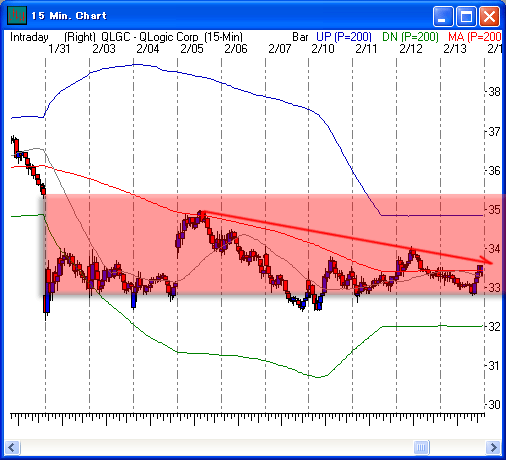Click the QLGC - QLogic Corp symbol title
Viewport: 506px width, 460px height.
pos(150,37)
